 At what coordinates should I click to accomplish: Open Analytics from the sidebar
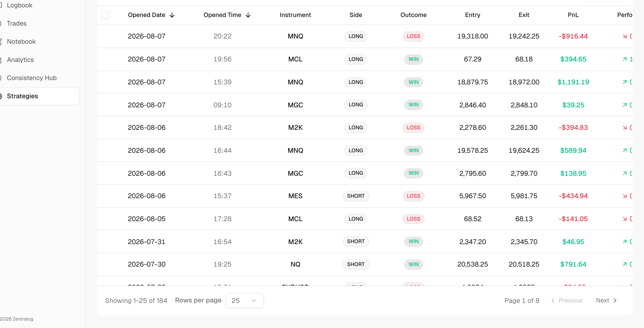(x=20, y=60)
